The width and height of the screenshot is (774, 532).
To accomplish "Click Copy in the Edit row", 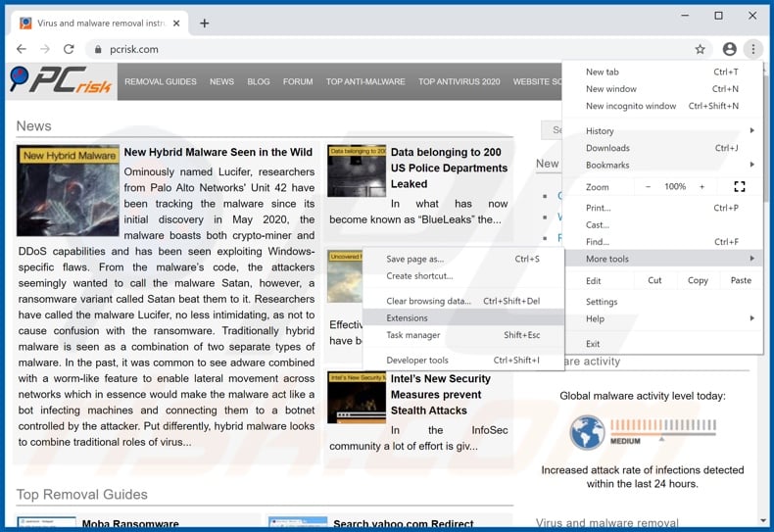I will pyautogui.click(x=698, y=280).
